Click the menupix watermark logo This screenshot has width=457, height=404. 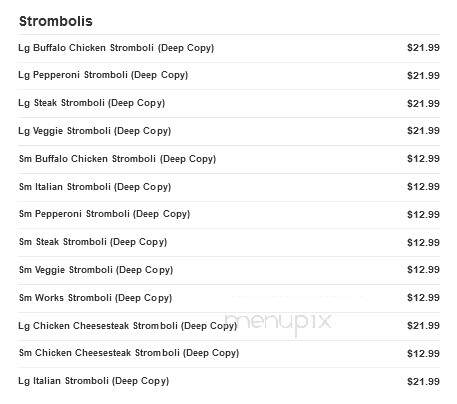(x=278, y=322)
